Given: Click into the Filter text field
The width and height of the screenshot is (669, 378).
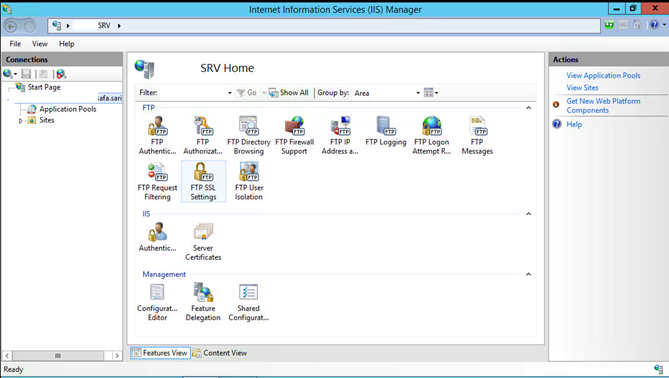Looking at the screenshot, I should click(x=192, y=93).
